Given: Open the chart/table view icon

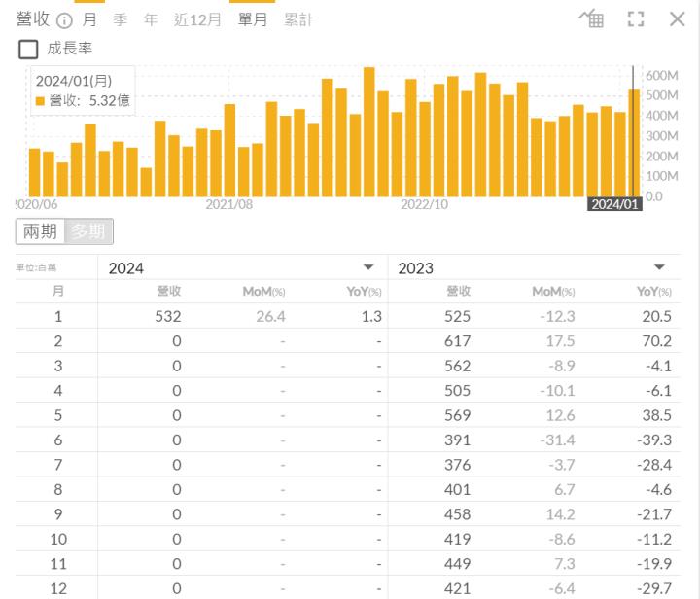Looking at the screenshot, I should click(x=591, y=18).
